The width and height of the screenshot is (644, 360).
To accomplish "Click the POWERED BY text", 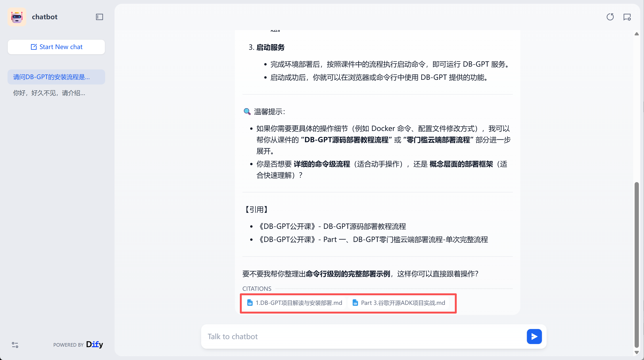I will point(68,345).
